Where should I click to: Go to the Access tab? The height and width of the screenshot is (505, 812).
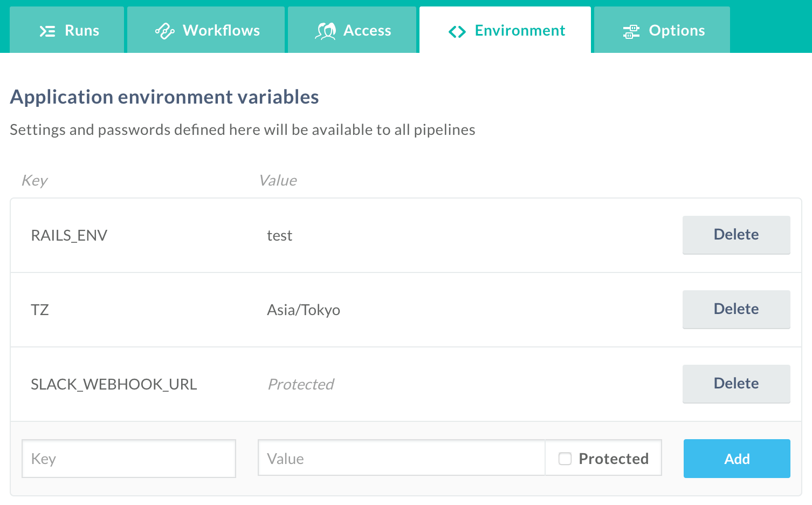pos(352,30)
